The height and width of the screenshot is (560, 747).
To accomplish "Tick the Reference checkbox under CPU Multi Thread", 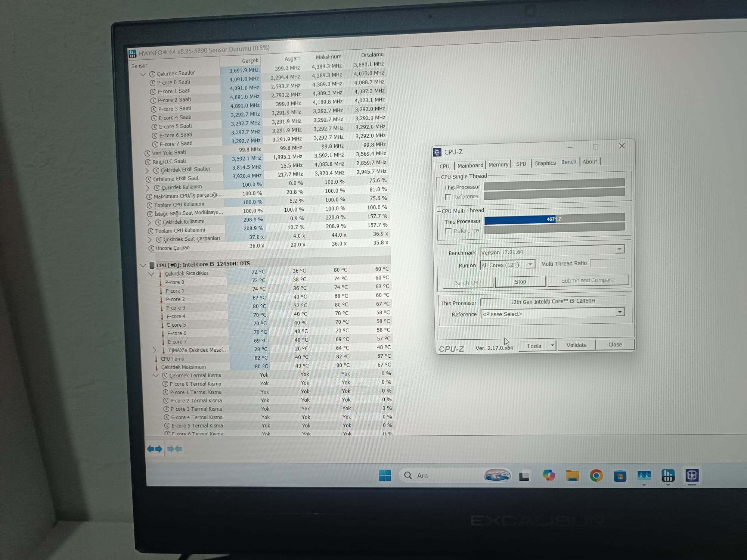I will [449, 231].
